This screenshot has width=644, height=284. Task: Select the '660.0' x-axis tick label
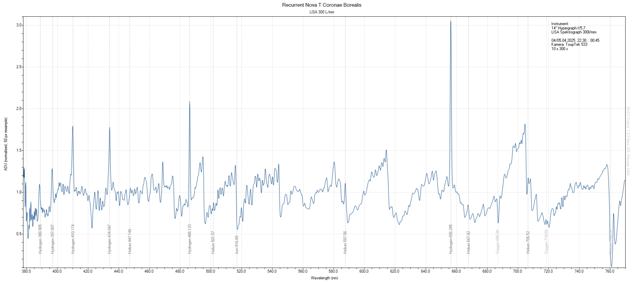456,271
